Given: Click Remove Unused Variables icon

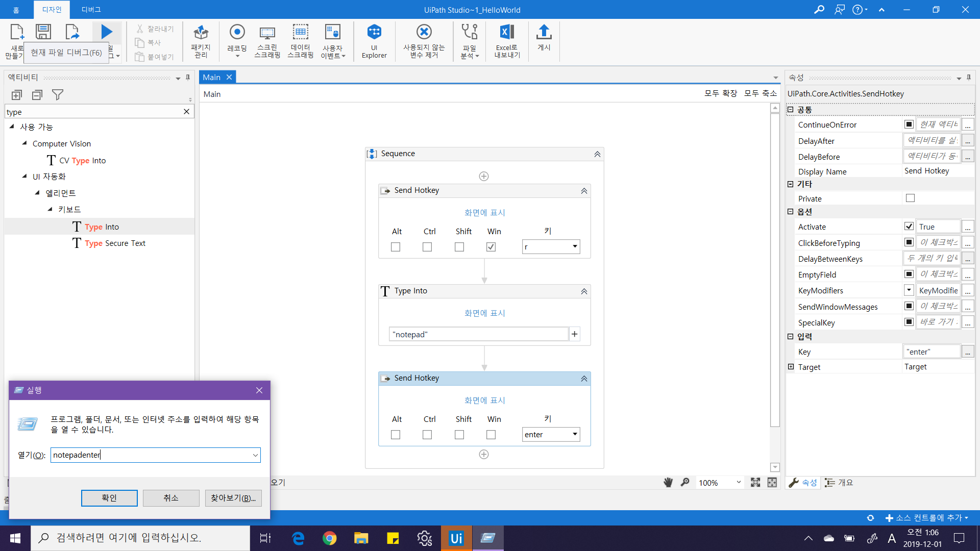Looking at the screenshot, I should (x=424, y=33).
